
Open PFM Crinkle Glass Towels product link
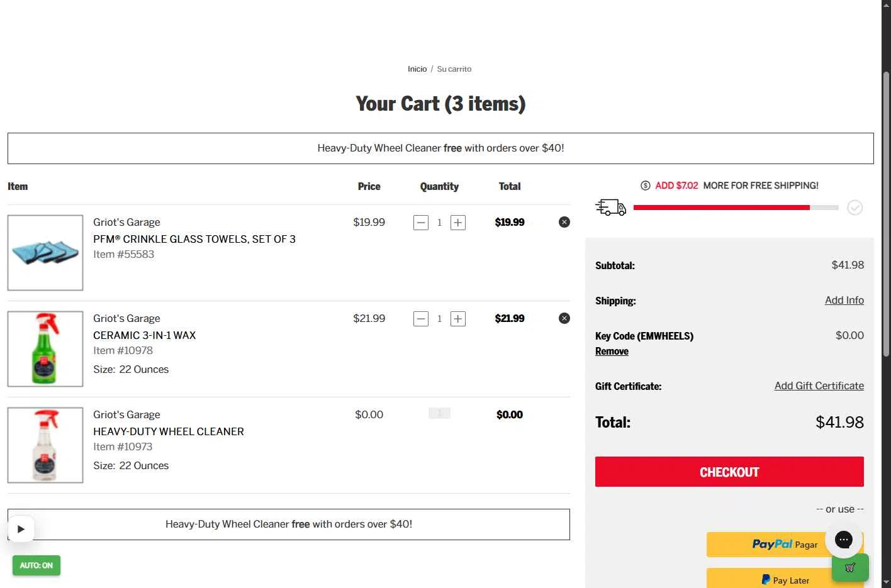point(194,239)
